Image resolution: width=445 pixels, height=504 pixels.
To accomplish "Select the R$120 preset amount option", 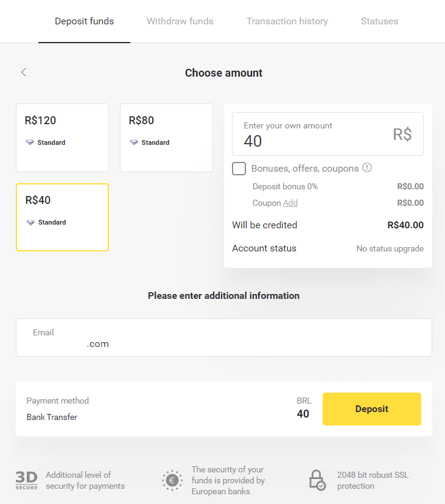I will [x=62, y=138].
